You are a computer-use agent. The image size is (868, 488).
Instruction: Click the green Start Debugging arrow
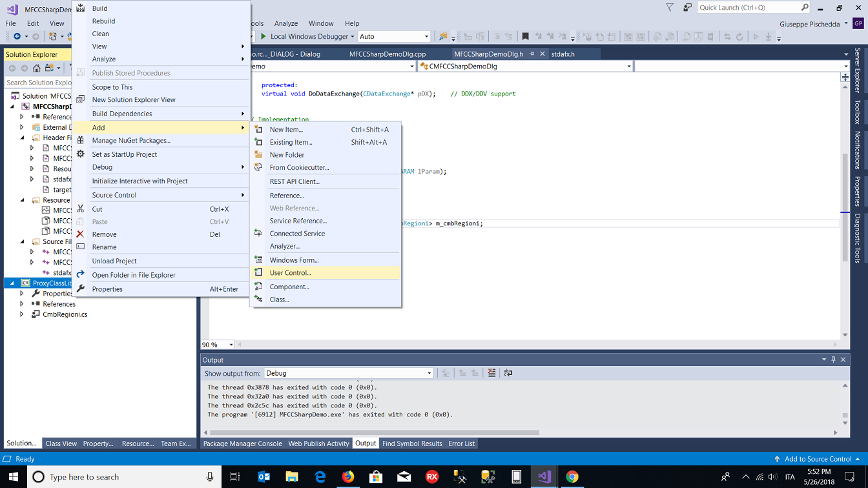pyautogui.click(x=263, y=37)
